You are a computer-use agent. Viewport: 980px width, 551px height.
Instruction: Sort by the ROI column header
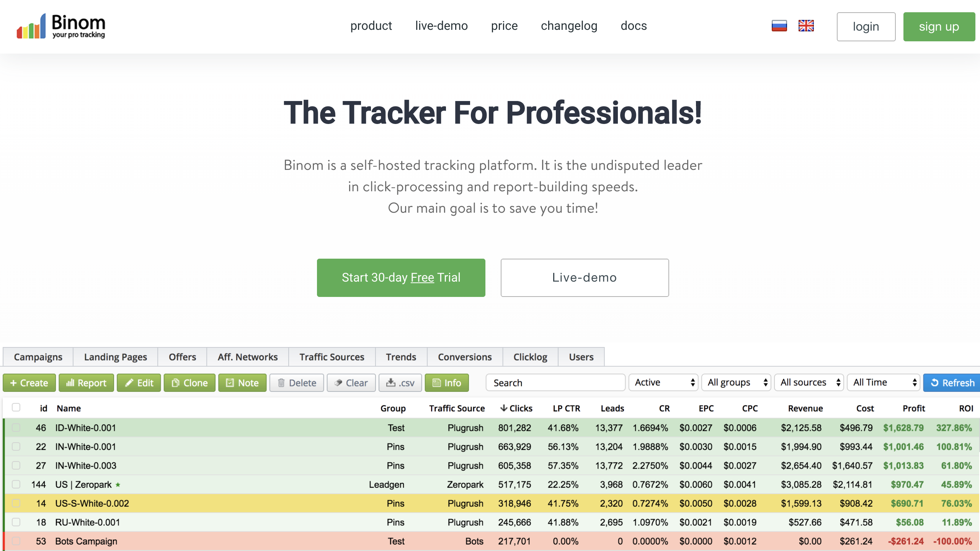tap(966, 408)
